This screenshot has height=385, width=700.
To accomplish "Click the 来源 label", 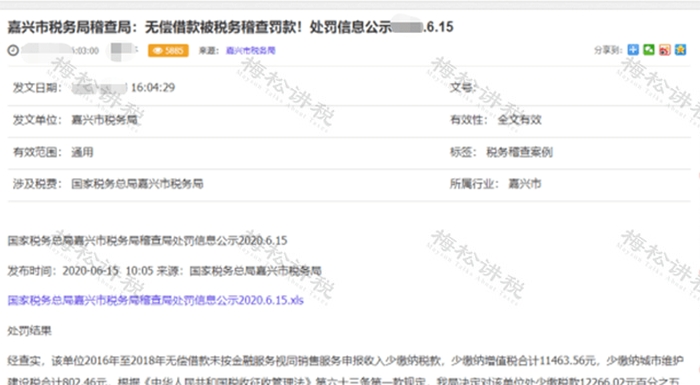I will tap(209, 50).
